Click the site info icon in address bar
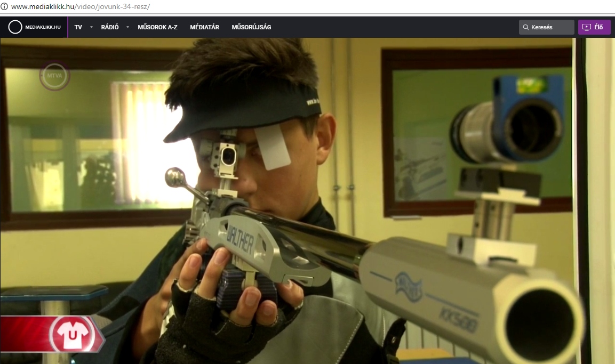Screen dimensions: 615x364 (4, 6)
